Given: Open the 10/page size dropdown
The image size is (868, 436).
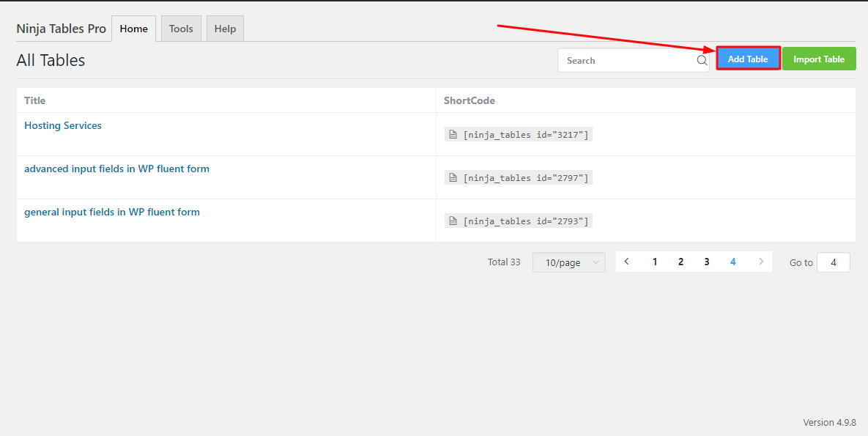Looking at the screenshot, I should [x=568, y=262].
